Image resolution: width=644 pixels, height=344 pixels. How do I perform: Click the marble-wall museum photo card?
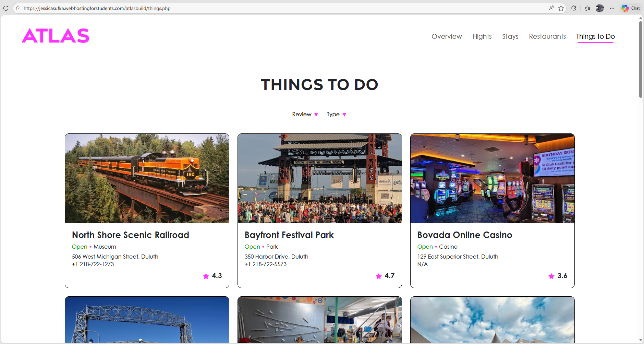[320, 320]
